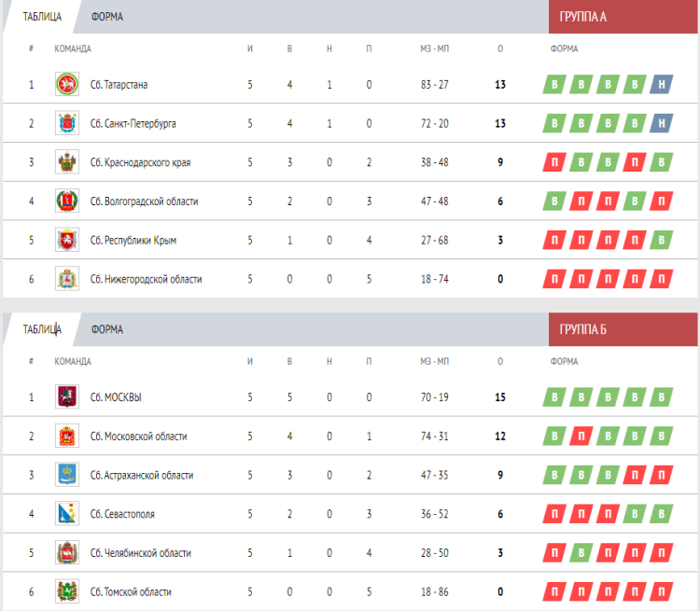Open Сб. Московской области team link
The image size is (700, 611).
[x=138, y=437]
